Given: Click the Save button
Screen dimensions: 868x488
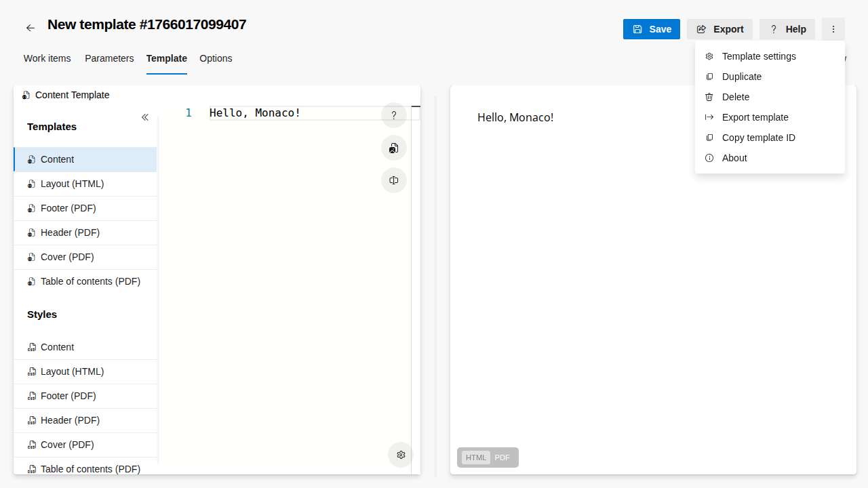Looking at the screenshot, I should coord(652,29).
